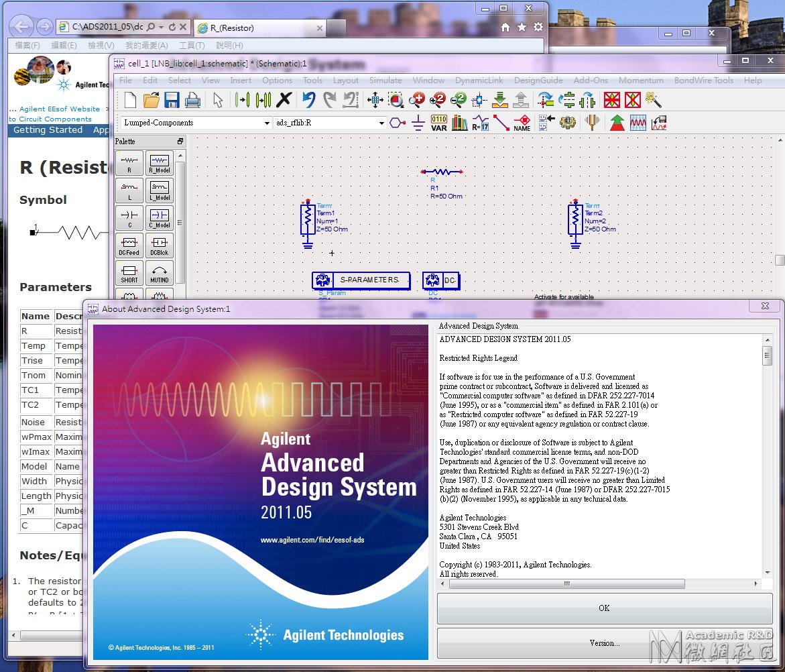The image size is (785, 672).
Task: Insert a ground symbol from the toolbar
Action: pos(418,123)
